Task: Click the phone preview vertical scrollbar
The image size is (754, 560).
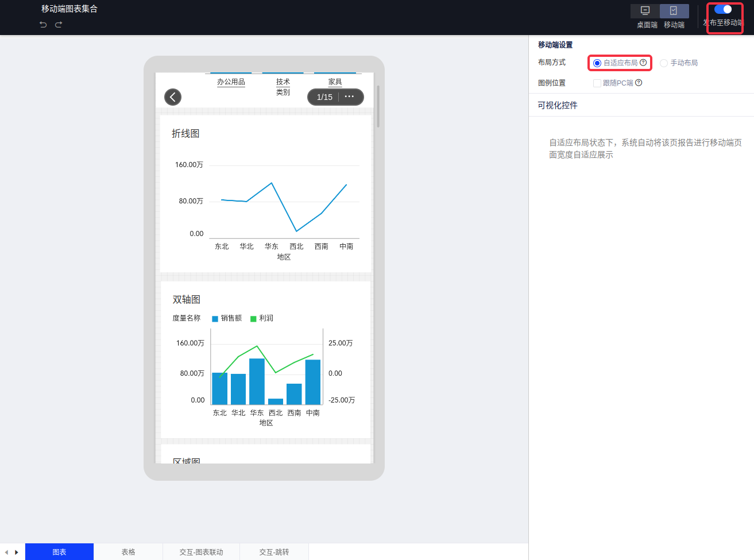Action: [378, 106]
